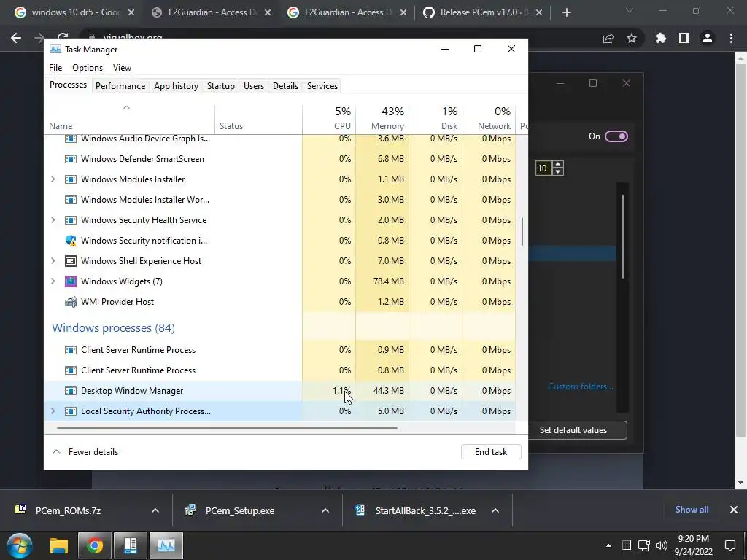This screenshot has width=747, height=560.
Task: Open the File menu
Action: [x=55, y=68]
